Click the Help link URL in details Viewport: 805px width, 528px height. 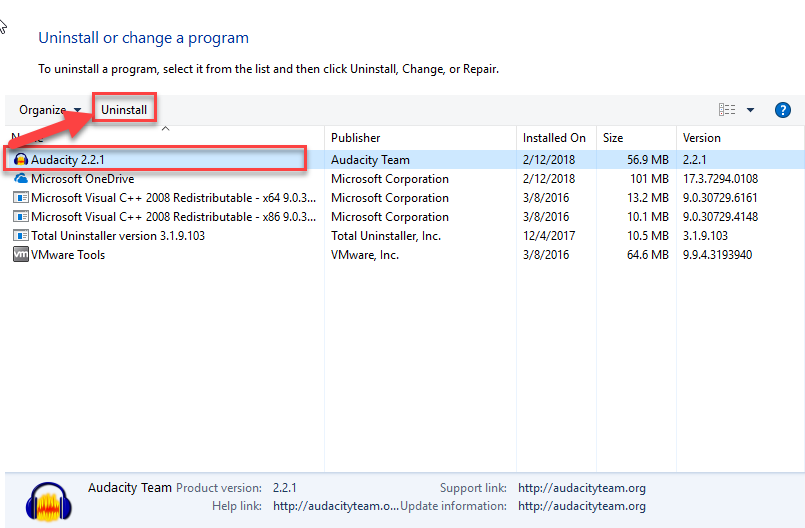pos(336,506)
